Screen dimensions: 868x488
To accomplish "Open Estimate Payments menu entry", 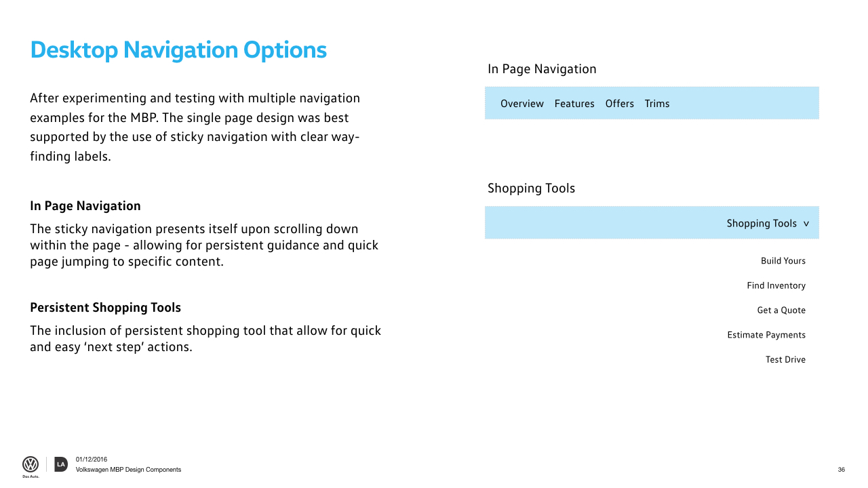I will click(x=766, y=335).
